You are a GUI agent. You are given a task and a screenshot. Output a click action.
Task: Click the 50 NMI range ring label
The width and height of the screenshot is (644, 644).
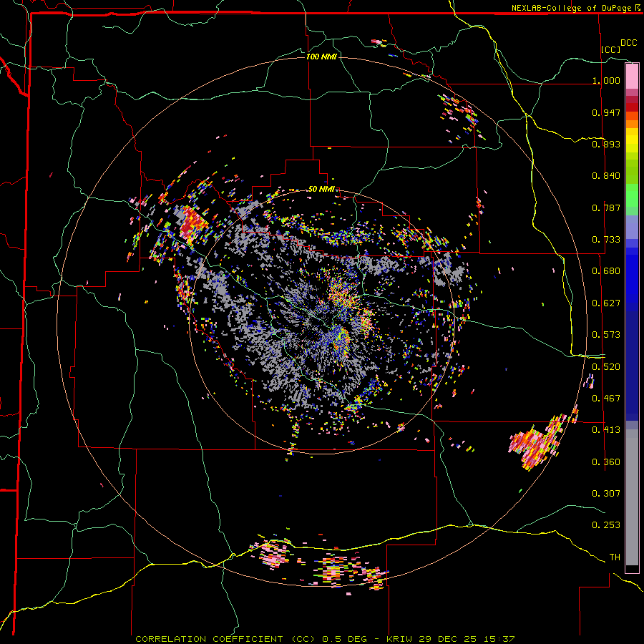(321, 189)
